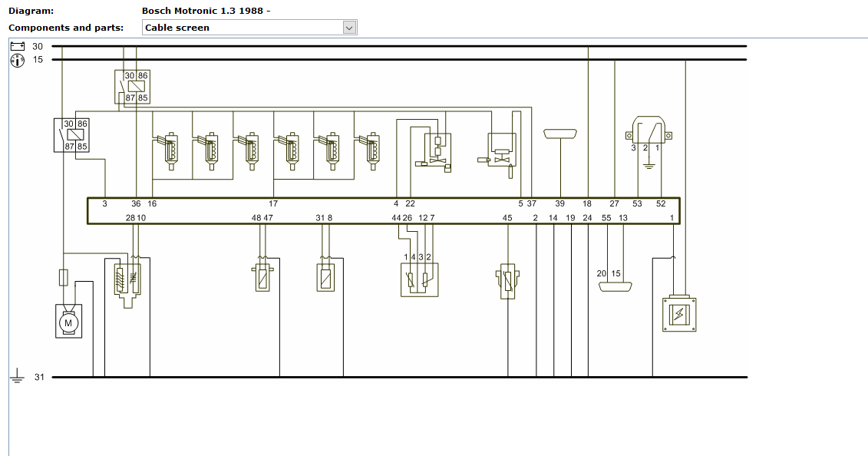Select the lower-left relay near pin 3 wire
This screenshot has height=456, width=868.
pyautogui.click(x=71, y=135)
